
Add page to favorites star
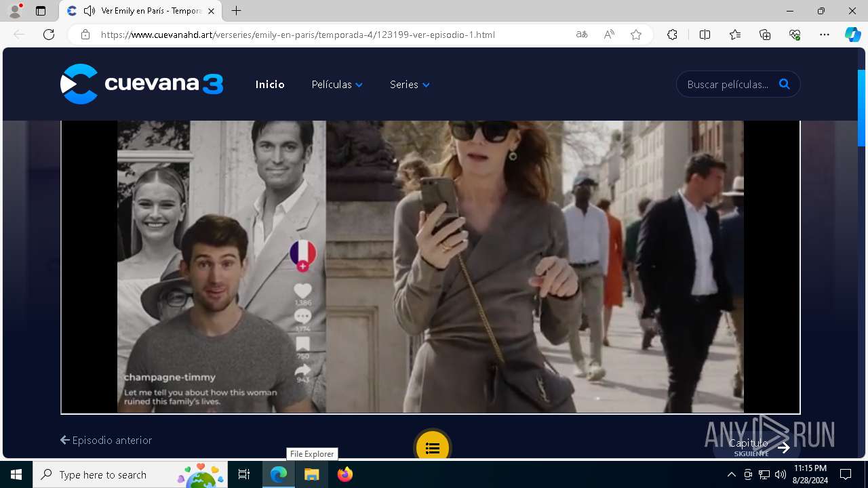click(x=636, y=35)
